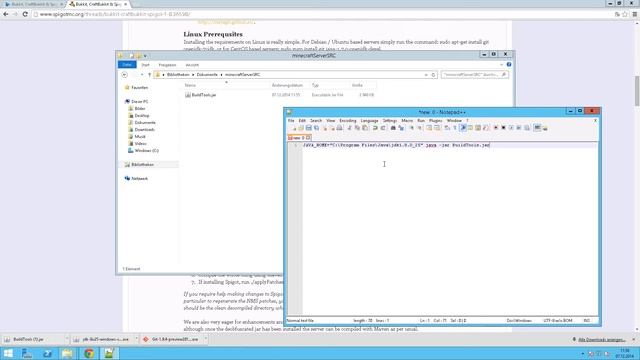The image size is (640, 360).
Task: Open the Macro menu in Notepad++
Action: (407, 121)
